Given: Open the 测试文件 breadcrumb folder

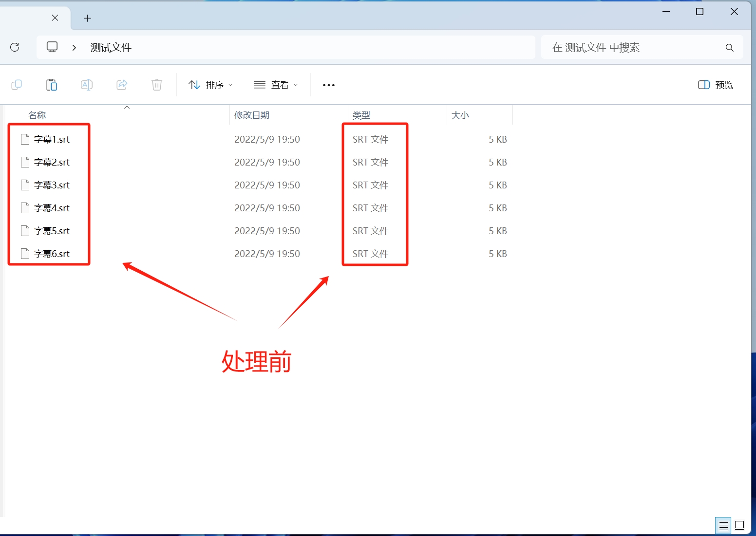Looking at the screenshot, I should tap(111, 47).
